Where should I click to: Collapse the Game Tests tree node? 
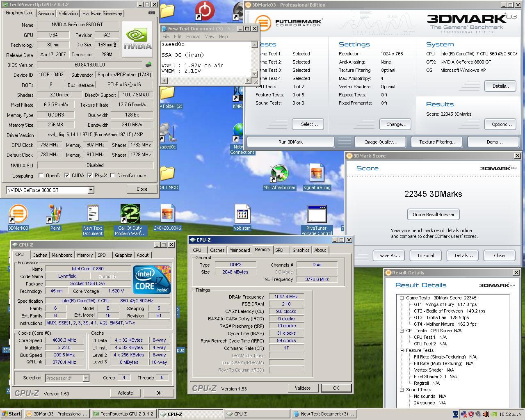pos(402,298)
